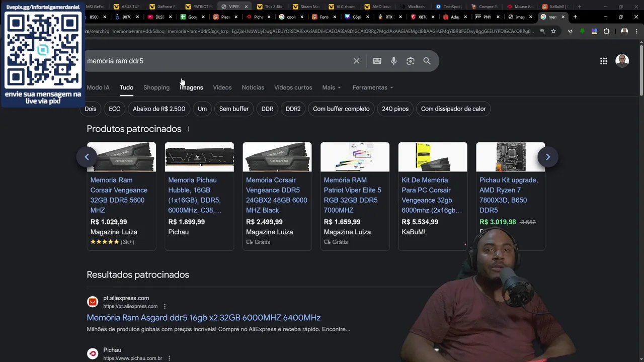Viewport: 644px width, 362px height.
Task: Click the yellow Corsair kit product thumbnail
Action: 433,157
